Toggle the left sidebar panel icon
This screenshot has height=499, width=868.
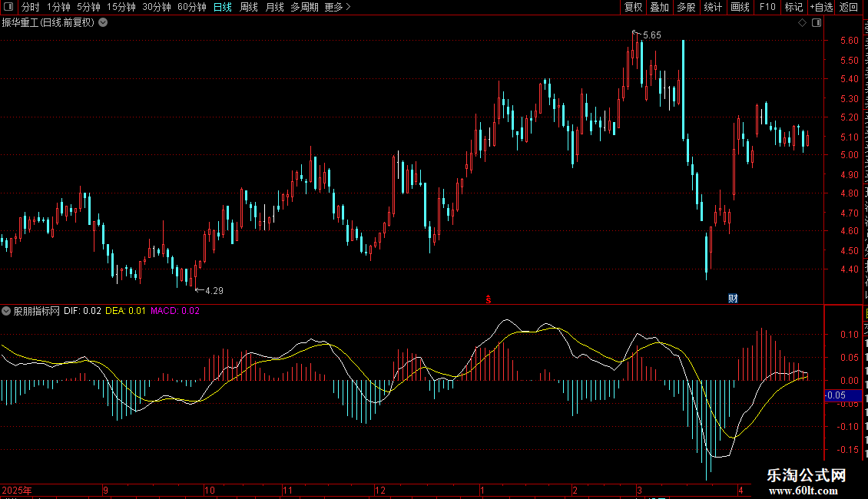8,7
